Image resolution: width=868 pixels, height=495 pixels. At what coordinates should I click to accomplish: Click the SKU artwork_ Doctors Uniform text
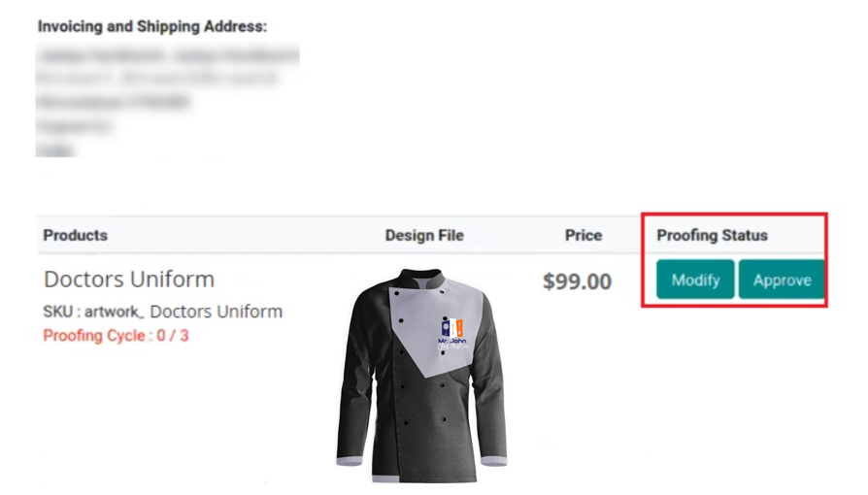[163, 312]
